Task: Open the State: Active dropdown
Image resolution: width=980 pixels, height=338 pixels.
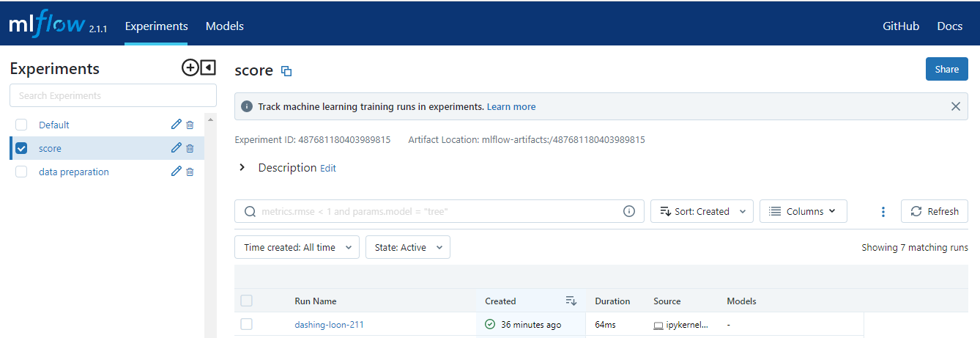Action: [x=408, y=247]
